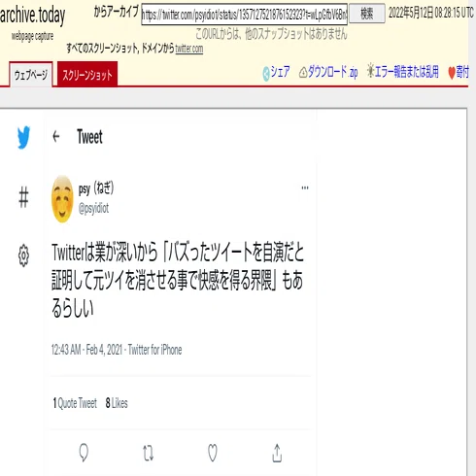Open the tweet's three-dot more menu
This screenshot has width=476, height=476.
[305, 187]
